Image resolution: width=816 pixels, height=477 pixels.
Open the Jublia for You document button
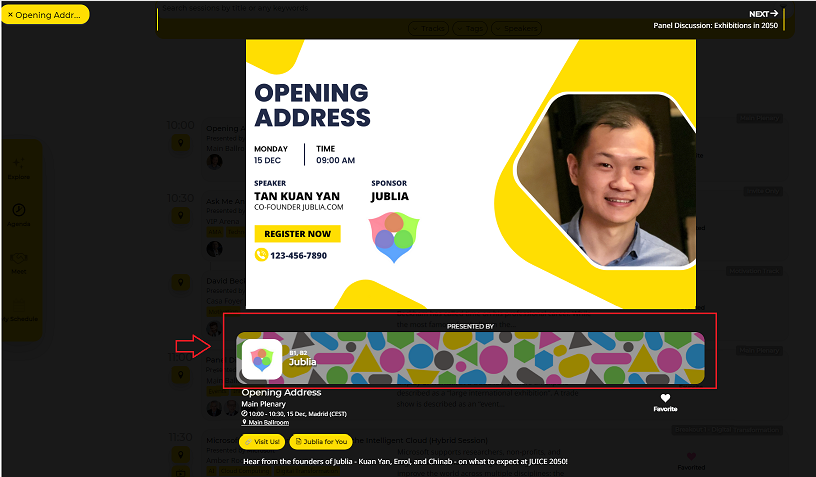pyautogui.click(x=321, y=442)
